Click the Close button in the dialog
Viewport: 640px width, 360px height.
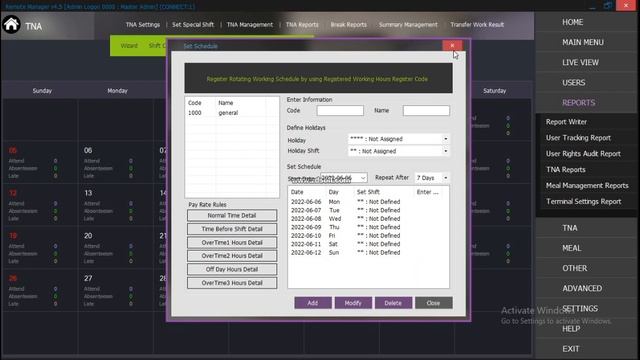point(433,303)
